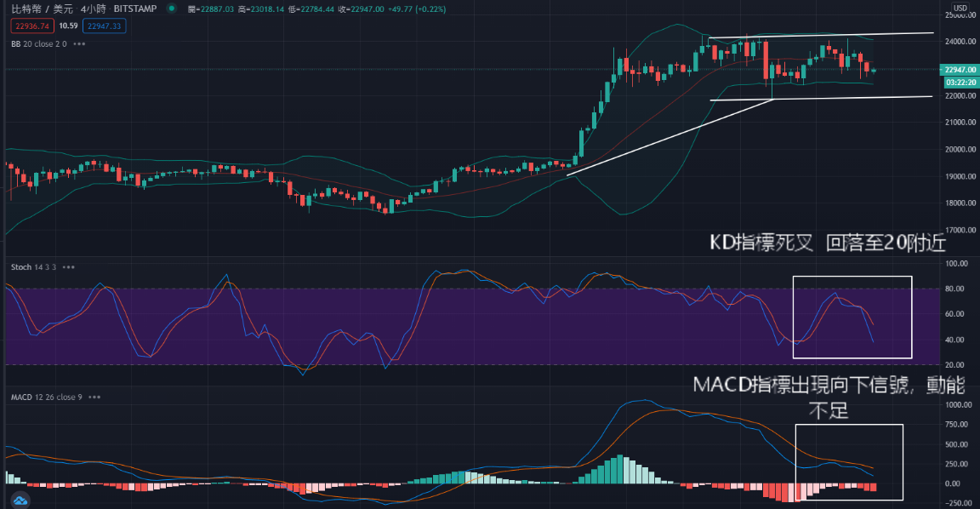Open the Stoch indicator more menu
The width and height of the screenshot is (980, 509).
point(67,267)
